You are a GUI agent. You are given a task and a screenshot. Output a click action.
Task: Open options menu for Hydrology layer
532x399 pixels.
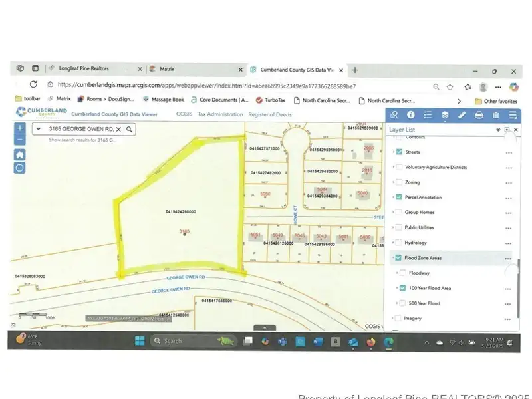pos(508,243)
